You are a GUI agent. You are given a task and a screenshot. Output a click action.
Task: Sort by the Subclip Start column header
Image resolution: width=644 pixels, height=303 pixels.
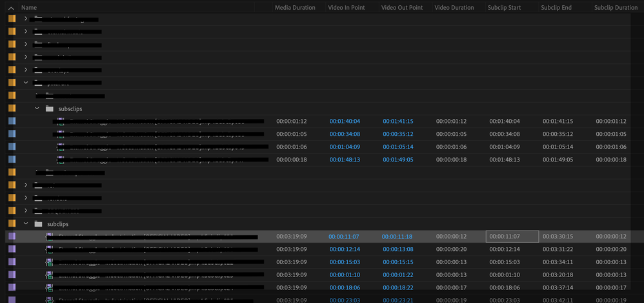tap(505, 8)
